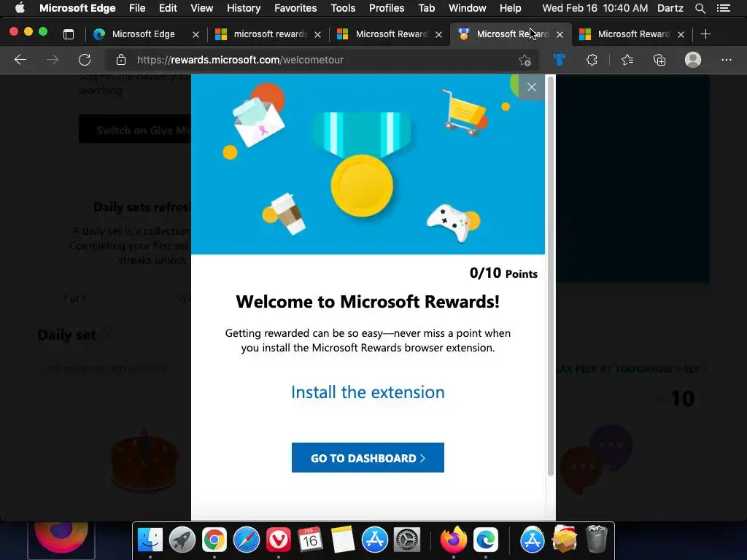Open the App Store in the Dock

[375, 540]
